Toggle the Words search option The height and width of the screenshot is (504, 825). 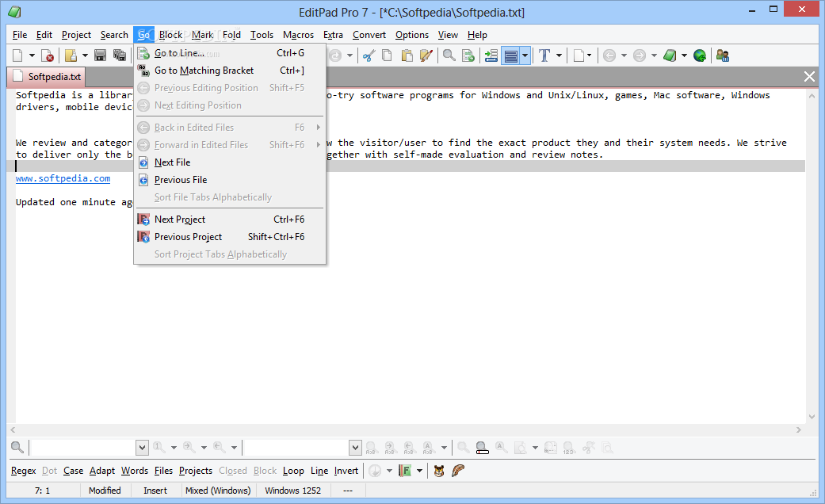[x=135, y=471]
